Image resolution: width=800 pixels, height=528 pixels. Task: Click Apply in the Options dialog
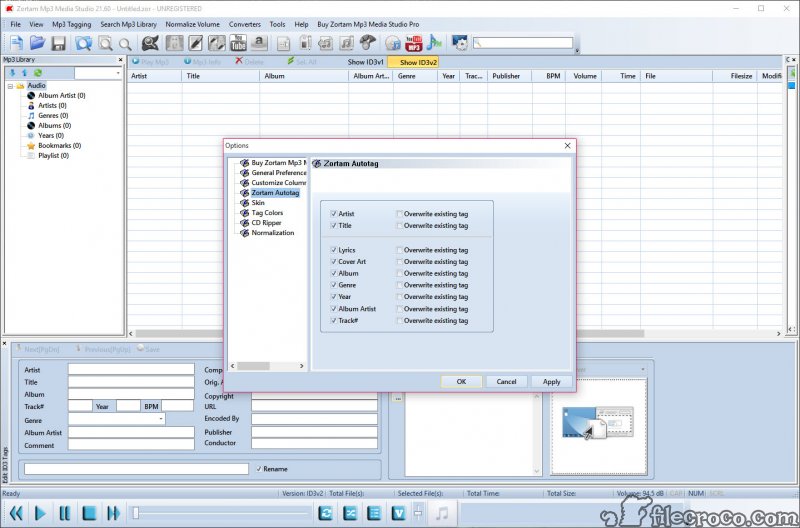[x=551, y=382]
